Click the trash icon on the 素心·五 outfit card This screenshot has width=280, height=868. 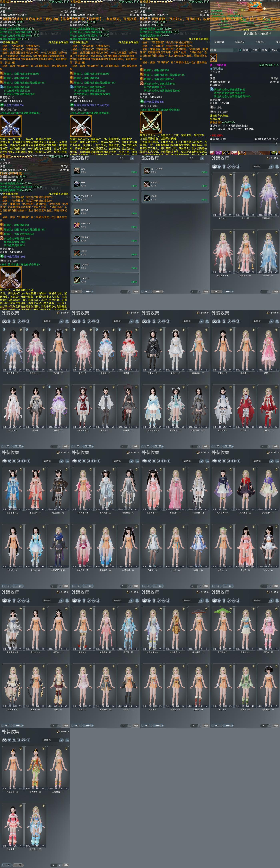pyautogui.click(x=231, y=175)
